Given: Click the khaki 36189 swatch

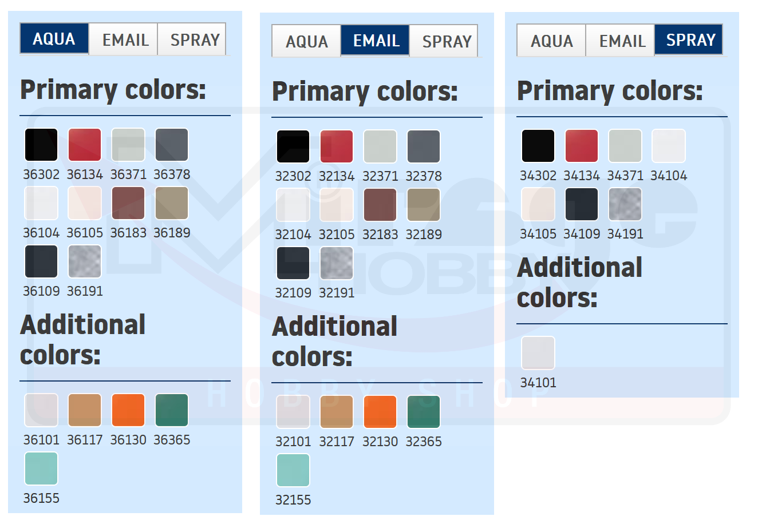Looking at the screenshot, I should pos(172,203).
